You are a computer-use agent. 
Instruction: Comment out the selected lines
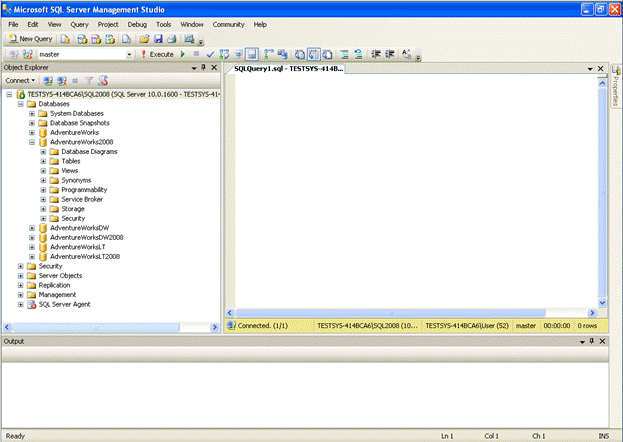click(345, 54)
